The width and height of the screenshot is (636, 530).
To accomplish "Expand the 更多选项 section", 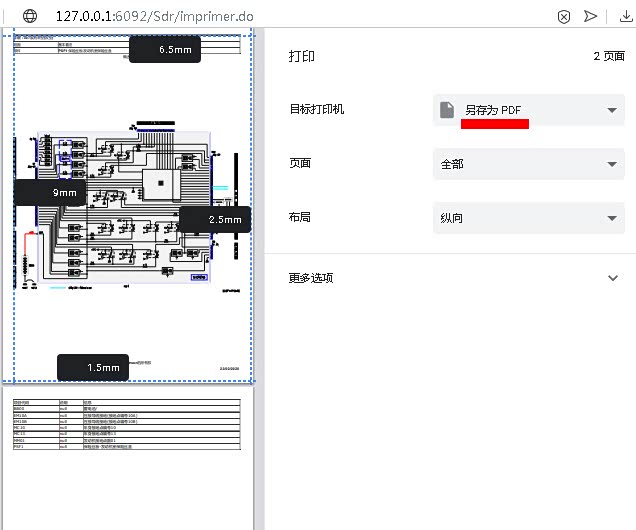I will coord(311,278).
